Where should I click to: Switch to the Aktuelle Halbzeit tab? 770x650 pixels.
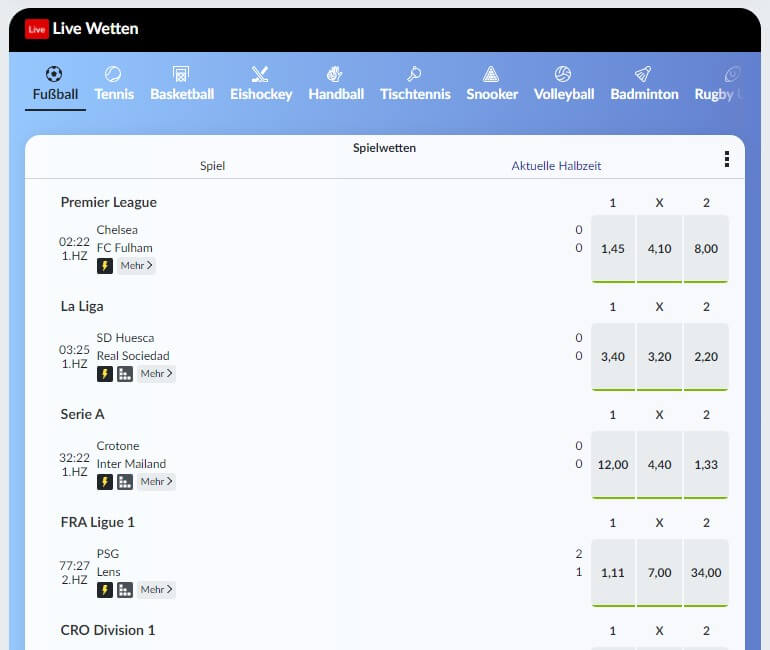556,166
